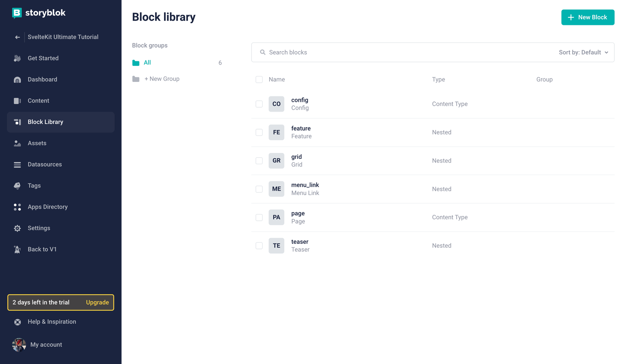Screen dimensions: 625x364
Task: Click the teal All folder icon
Action: [x=136, y=63]
